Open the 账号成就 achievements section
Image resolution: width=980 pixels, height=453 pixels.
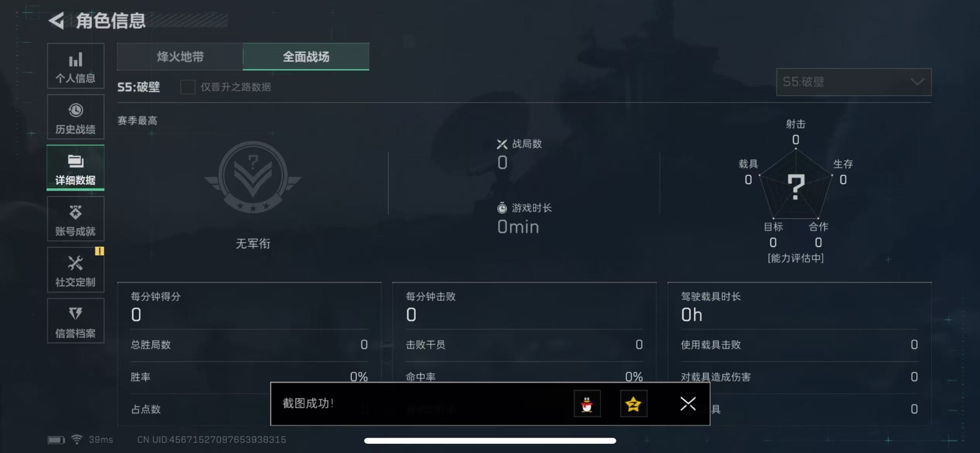[76, 219]
